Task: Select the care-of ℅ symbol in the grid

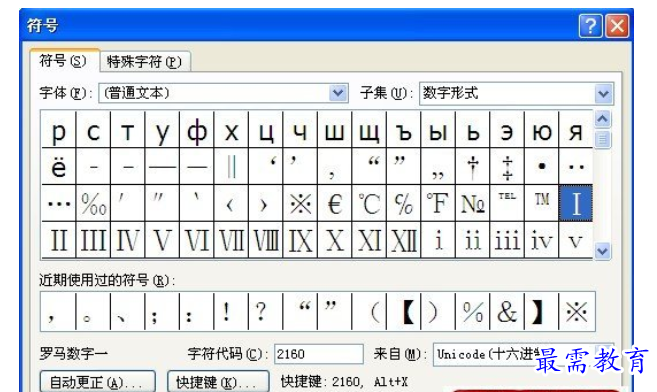Action: pos(404,204)
